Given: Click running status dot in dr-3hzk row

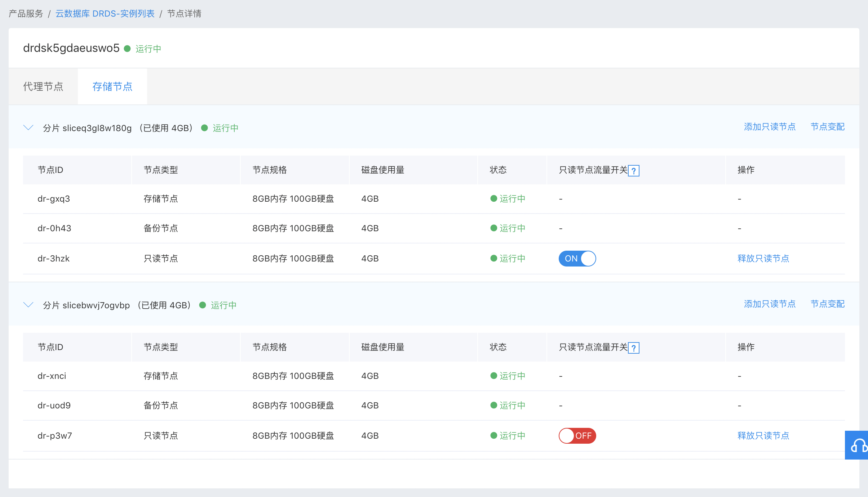Looking at the screenshot, I should point(493,258).
